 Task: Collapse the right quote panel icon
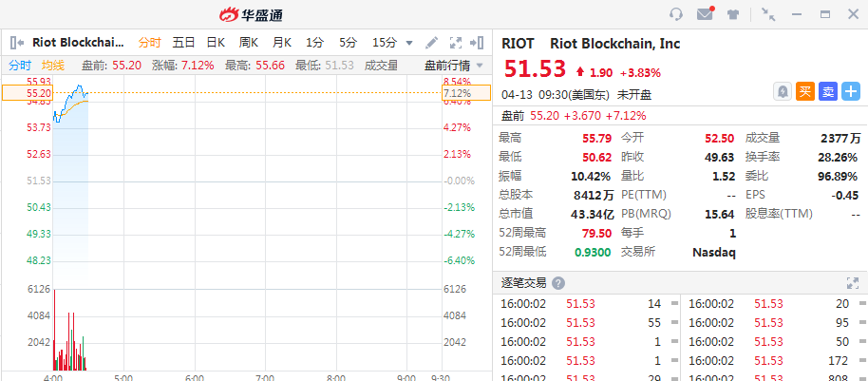point(479,43)
